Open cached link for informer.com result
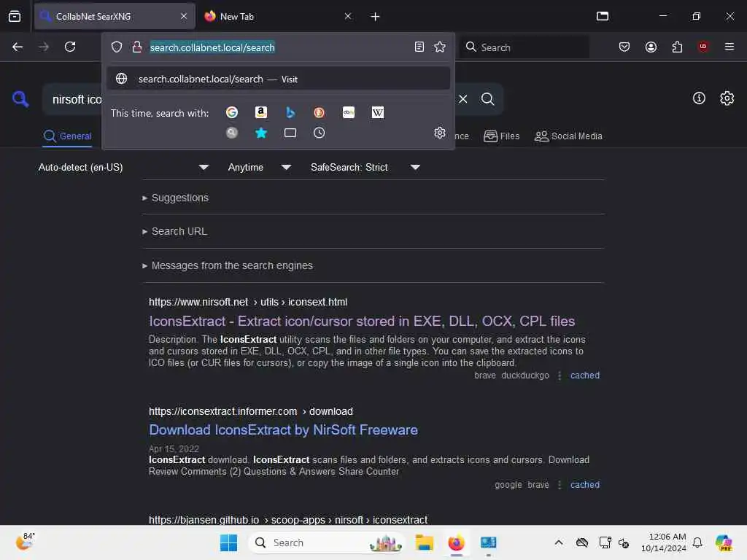747x560 pixels. coord(585,485)
